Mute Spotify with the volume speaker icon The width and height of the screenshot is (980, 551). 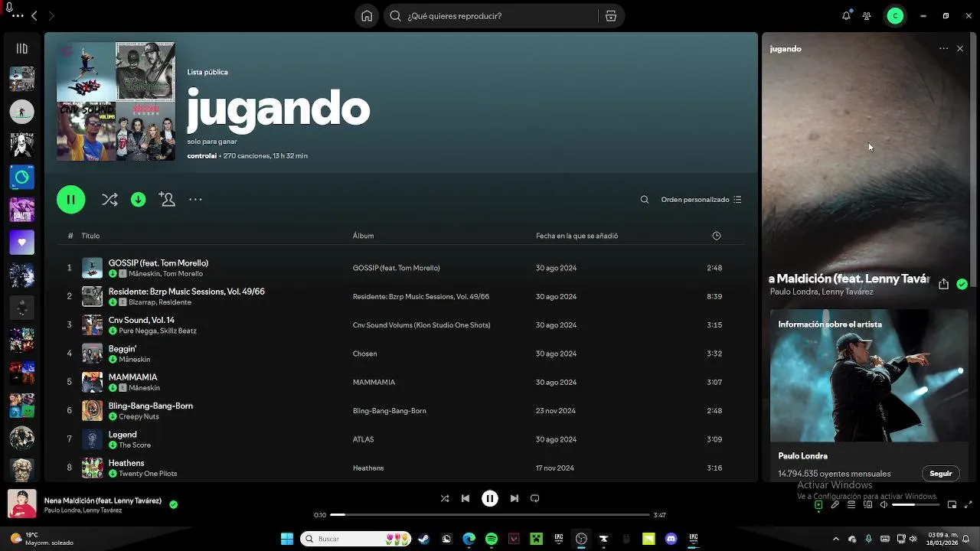pos(884,505)
